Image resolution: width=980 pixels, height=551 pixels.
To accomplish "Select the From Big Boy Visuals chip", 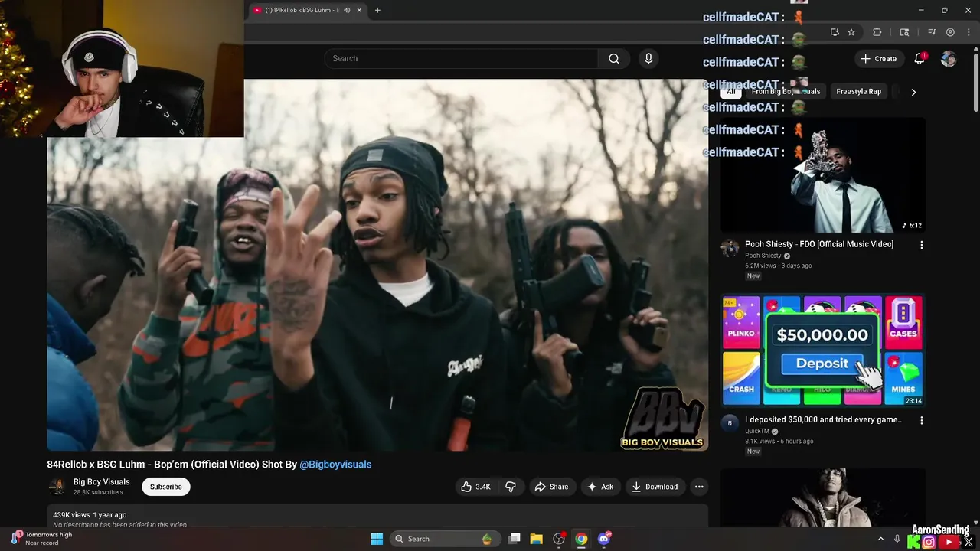I will 786,91.
